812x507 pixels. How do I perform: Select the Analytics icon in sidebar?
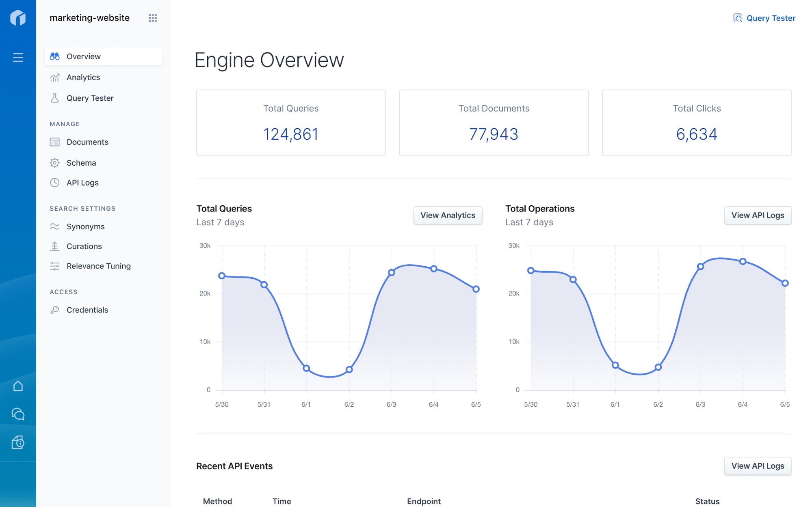click(x=55, y=77)
